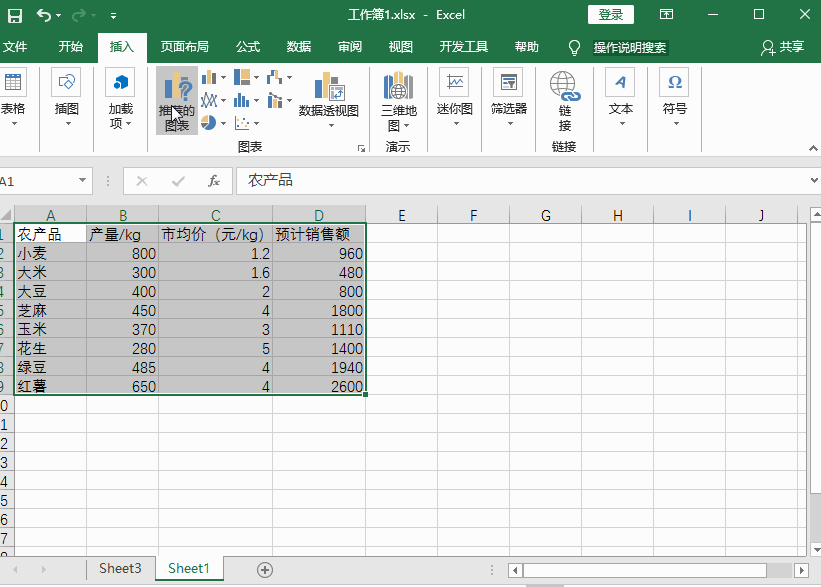The height and width of the screenshot is (587, 821).
Task: Click 推荐的图表 recommended charts
Action: [x=177, y=101]
